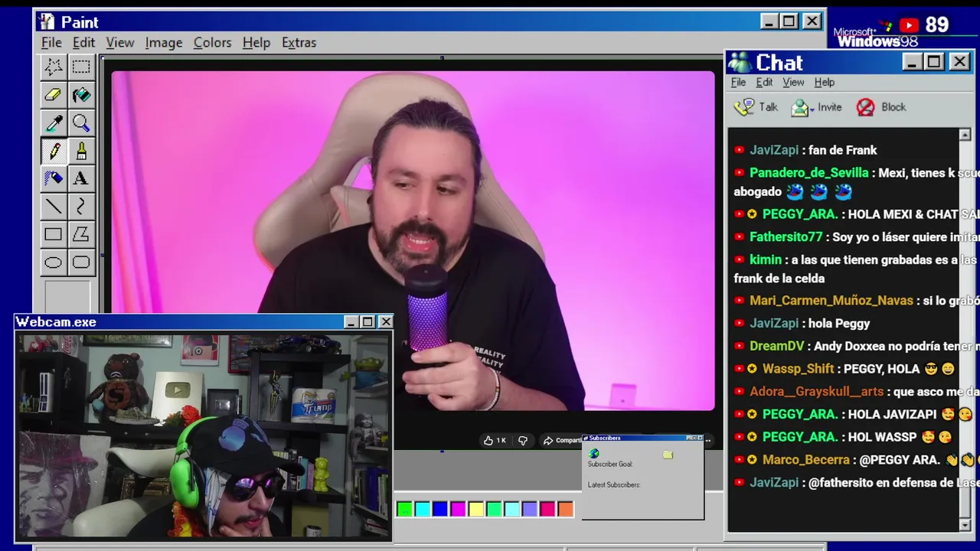Open the Help menu in Paint
The image size is (980, 551).
[256, 42]
